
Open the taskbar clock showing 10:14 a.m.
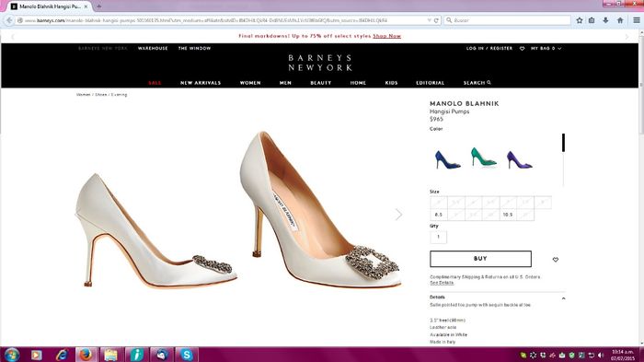pyautogui.click(x=623, y=355)
